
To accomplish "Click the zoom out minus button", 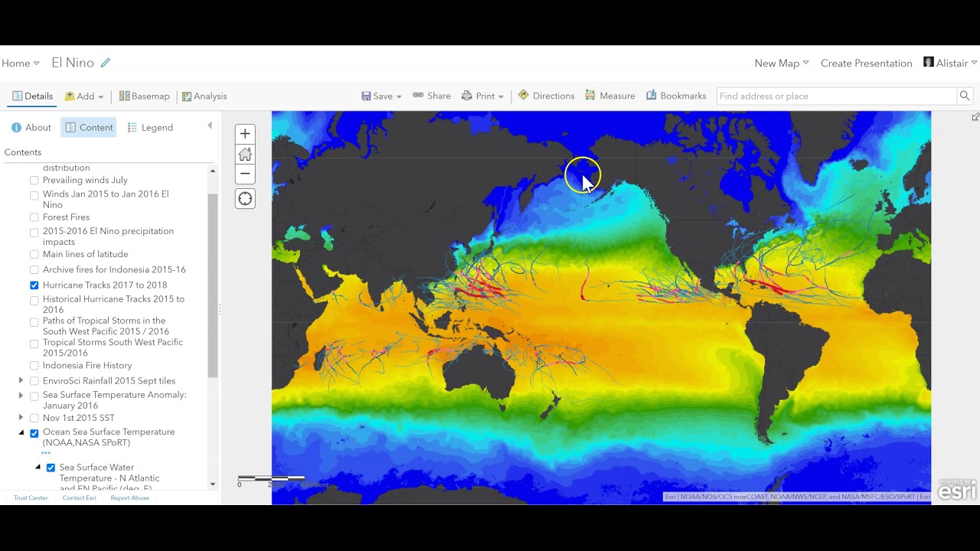I will (245, 174).
